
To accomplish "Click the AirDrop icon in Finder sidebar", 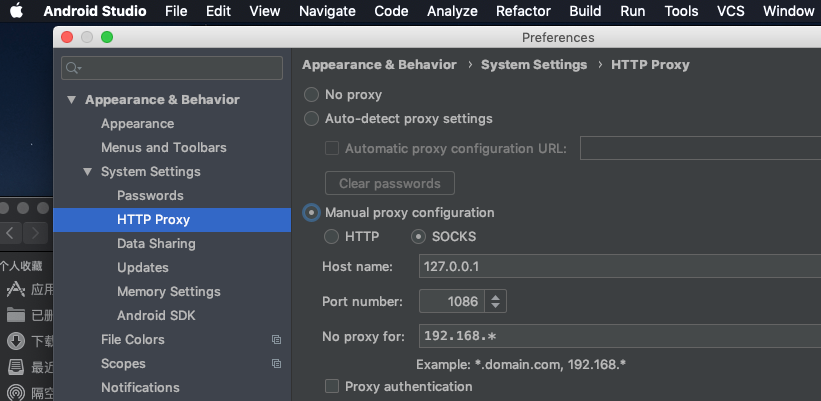I will click(16, 392).
